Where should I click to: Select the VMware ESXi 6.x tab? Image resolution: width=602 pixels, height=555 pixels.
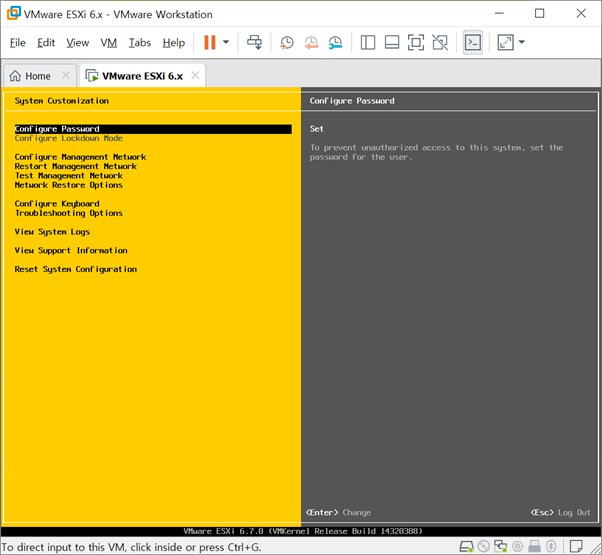(x=142, y=76)
